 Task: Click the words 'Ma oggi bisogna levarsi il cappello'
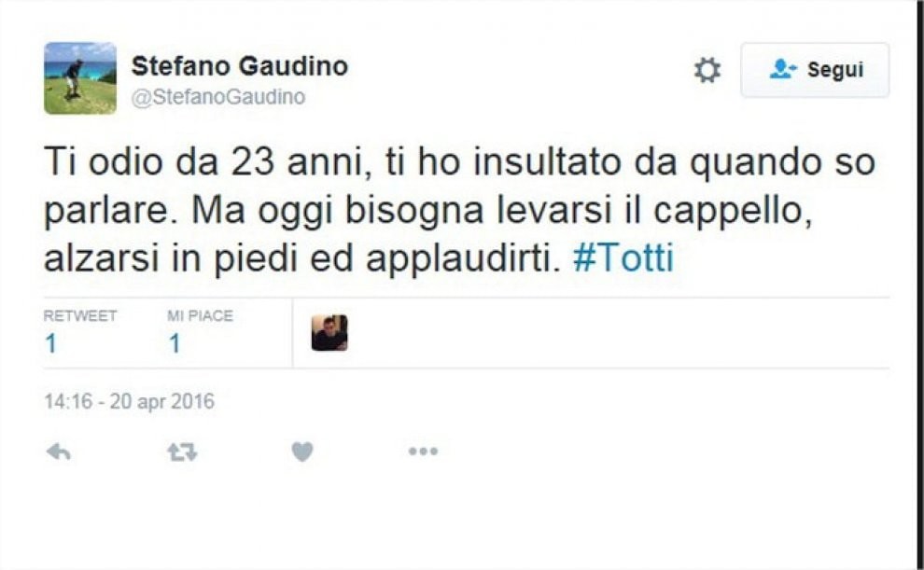click(502, 210)
